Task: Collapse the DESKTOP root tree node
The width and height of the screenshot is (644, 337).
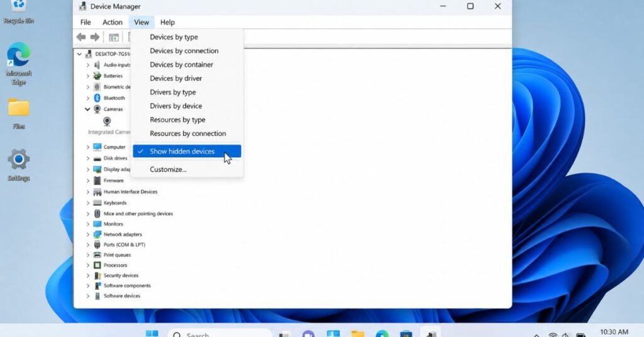Action: point(79,54)
